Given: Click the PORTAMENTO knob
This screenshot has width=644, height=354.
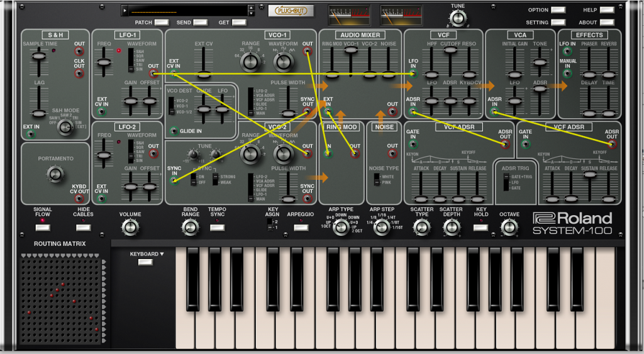Looking at the screenshot, I should coord(55,174).
